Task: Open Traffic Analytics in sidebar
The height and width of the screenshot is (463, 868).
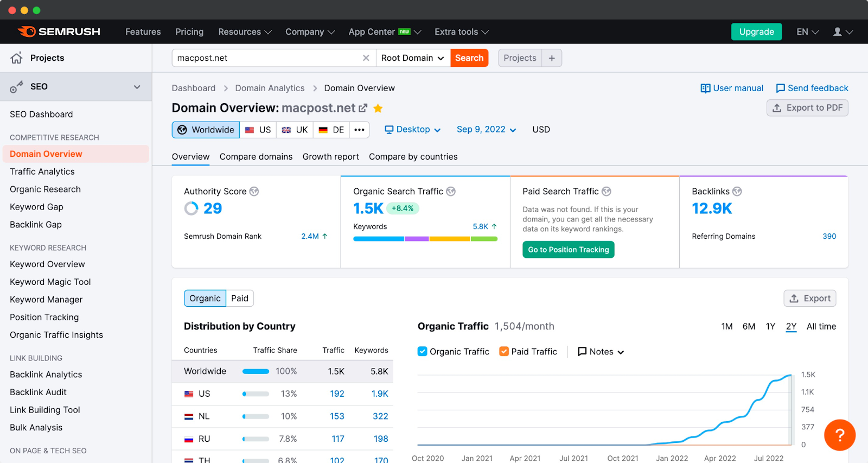Action: point(42,172)
